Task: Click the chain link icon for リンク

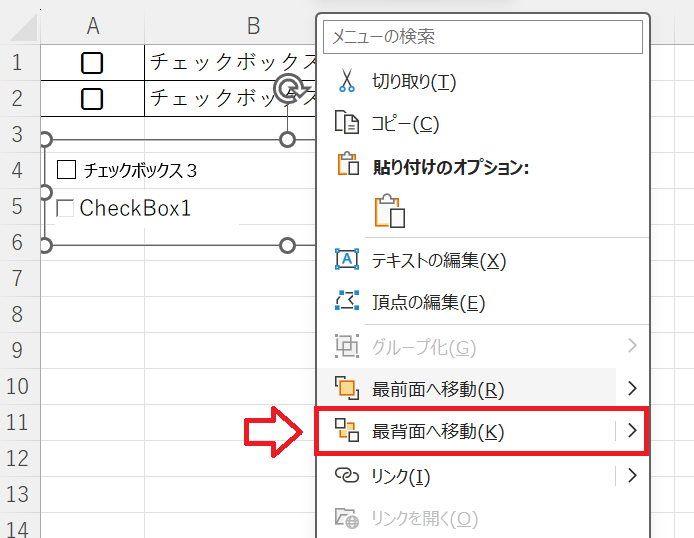Action: [346, 476]
